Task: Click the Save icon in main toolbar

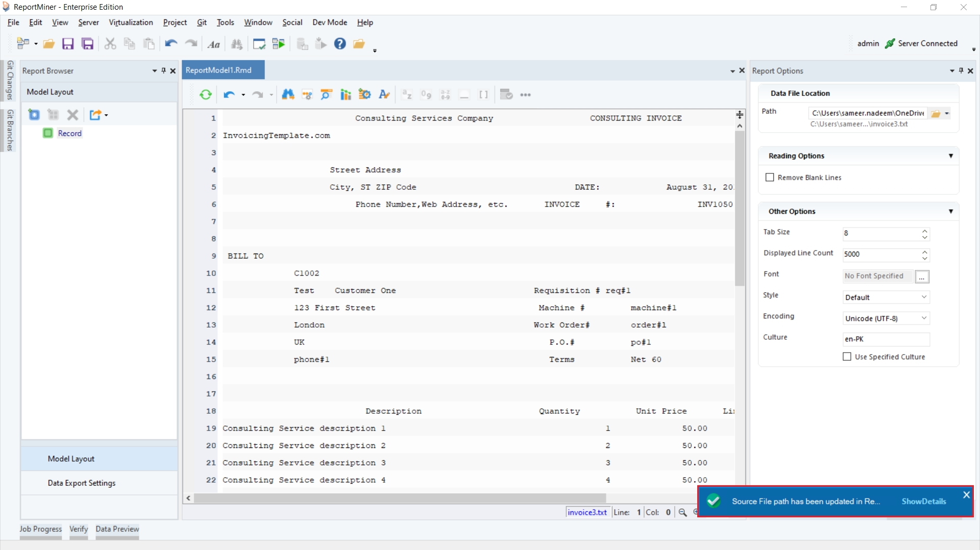Action: [68, 44]
